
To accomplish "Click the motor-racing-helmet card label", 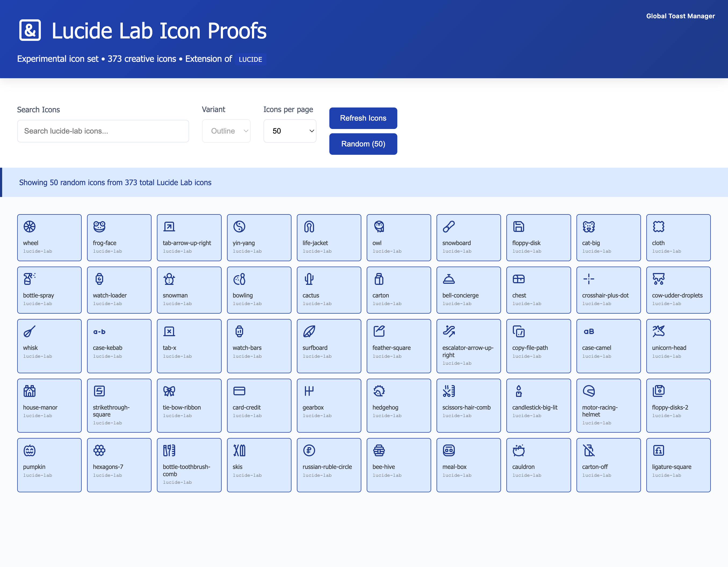I will 600,411.
